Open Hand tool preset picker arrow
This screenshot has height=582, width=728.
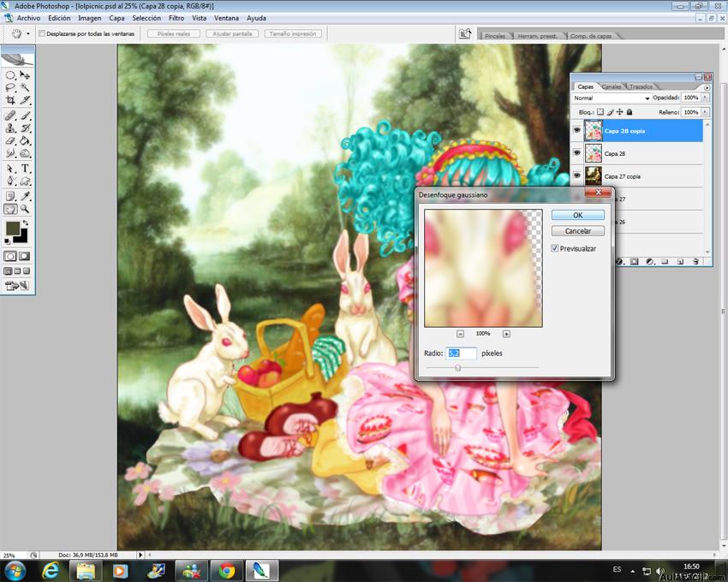pos(28,34)
